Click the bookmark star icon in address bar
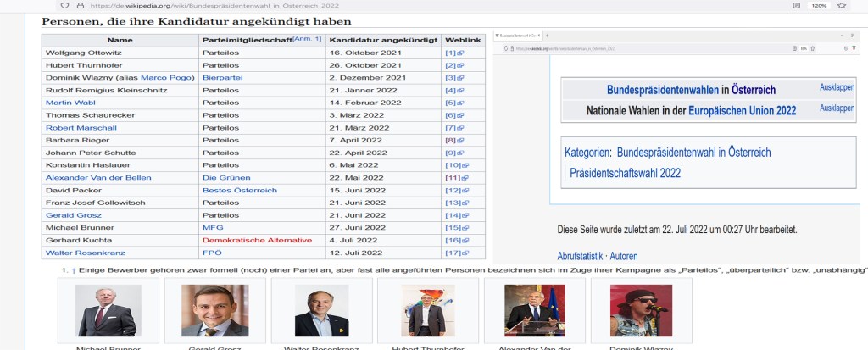Image resolution: width=868 pixels, height=350 pixels. (842, 5)
